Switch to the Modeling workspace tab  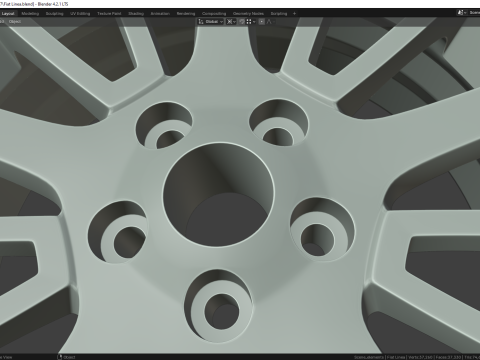[30, 14]
